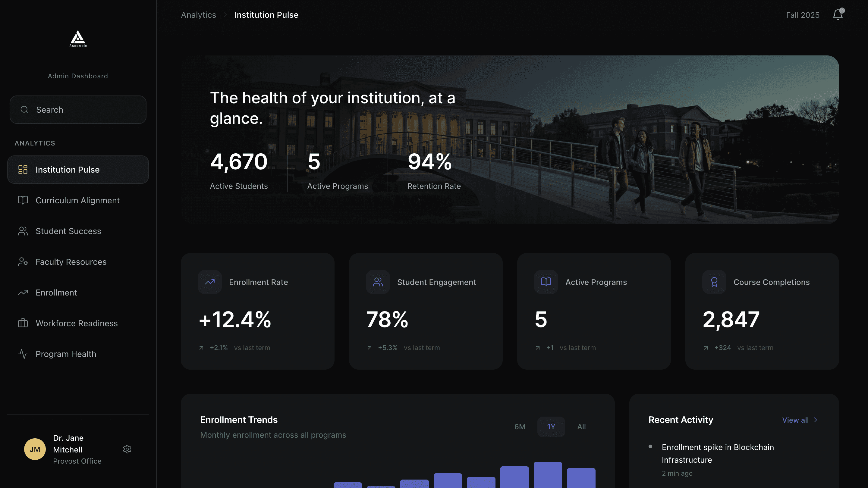868x488 pixels.
Task: Click the Course Completions award icon
Action: 714,282
